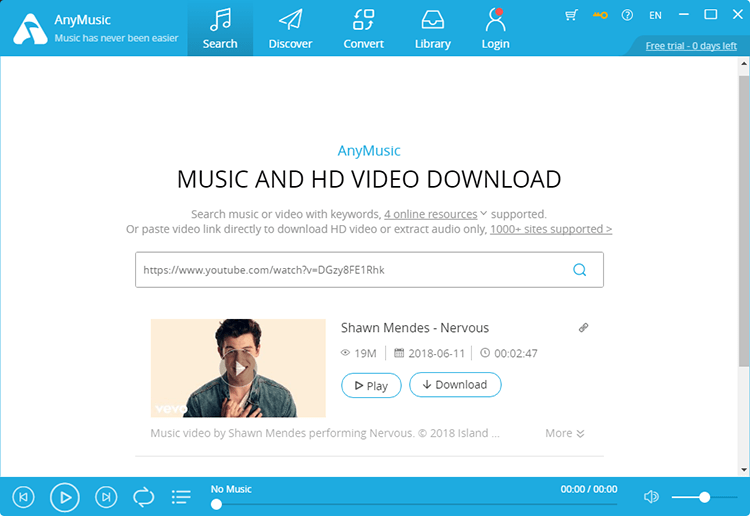Click the Shawn Mendes - Nervous title
This screenshot has width=750, height=516.
pyautogui.click(x=415, y=328)
